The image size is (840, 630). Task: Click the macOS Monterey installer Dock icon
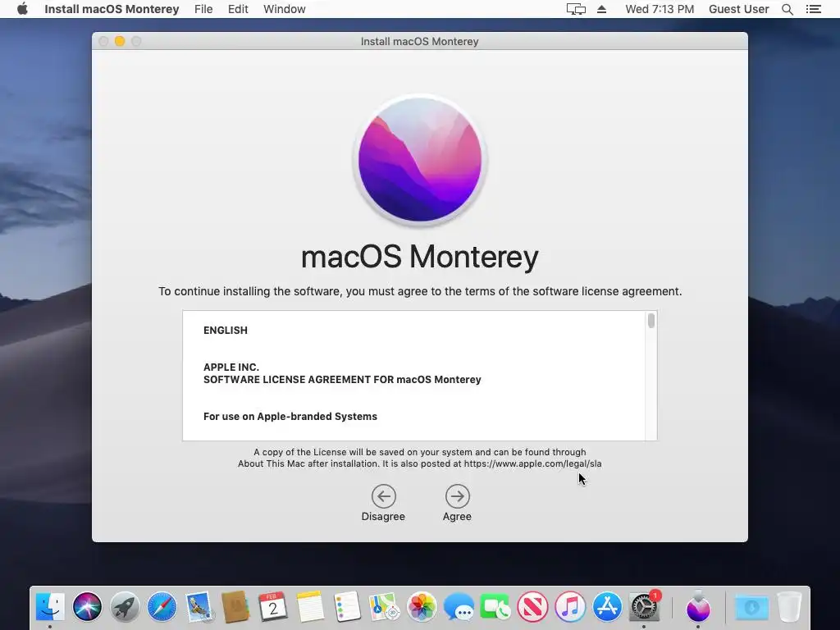coord(698,606)
